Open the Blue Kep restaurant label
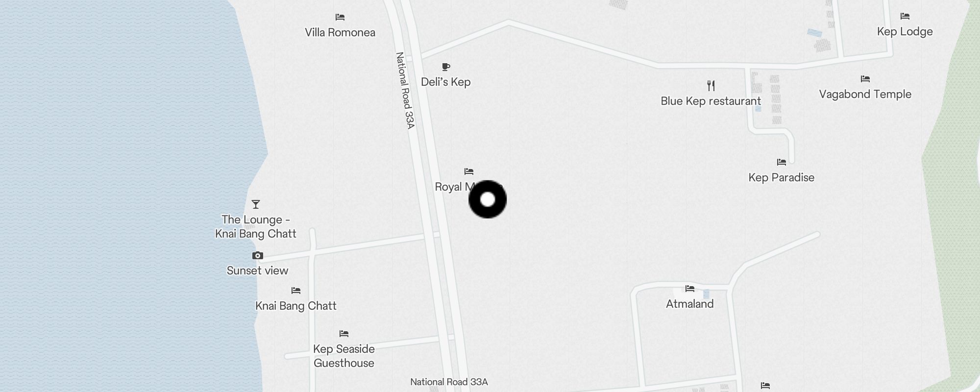 tap(711, 101)
